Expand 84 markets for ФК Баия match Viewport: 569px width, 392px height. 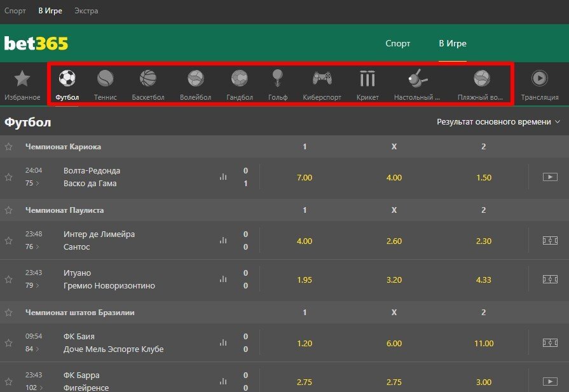pyautogui.click(x=32, y=349)
